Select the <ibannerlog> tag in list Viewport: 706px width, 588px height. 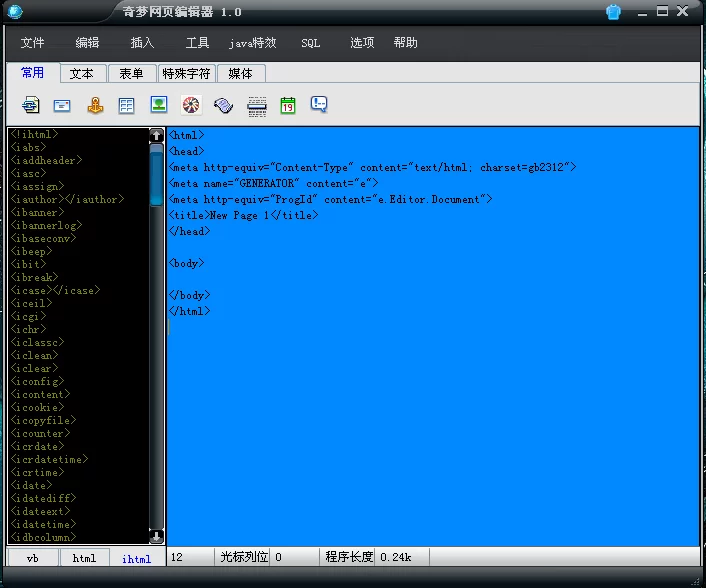(x=46, y=225)
